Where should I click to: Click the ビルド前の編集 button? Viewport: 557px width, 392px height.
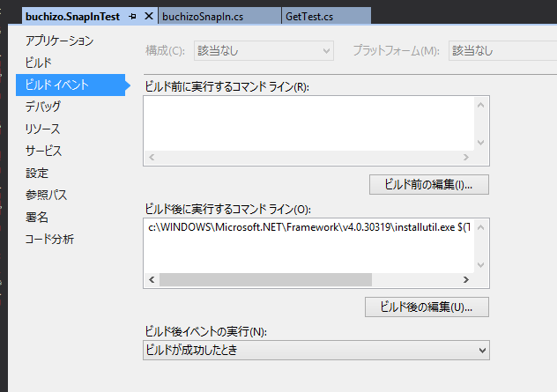click(x=429, y=185)
